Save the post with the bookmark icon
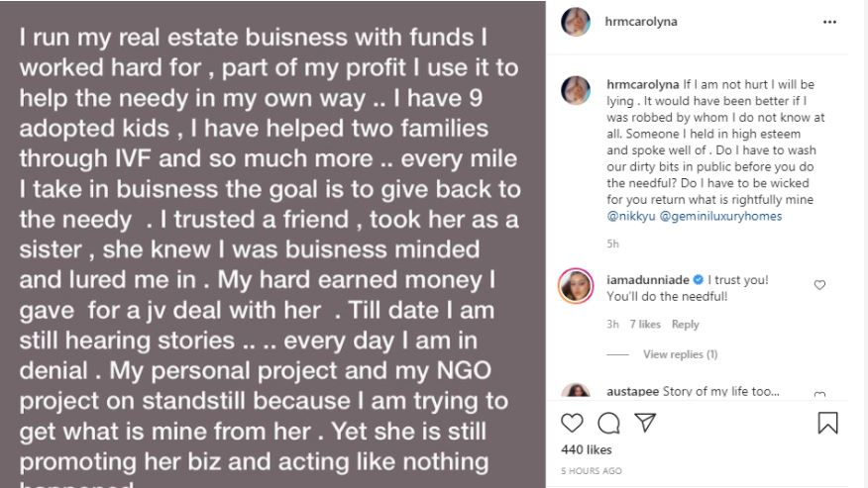Screen dimensions: 868x488 click(x=827, y=424)
